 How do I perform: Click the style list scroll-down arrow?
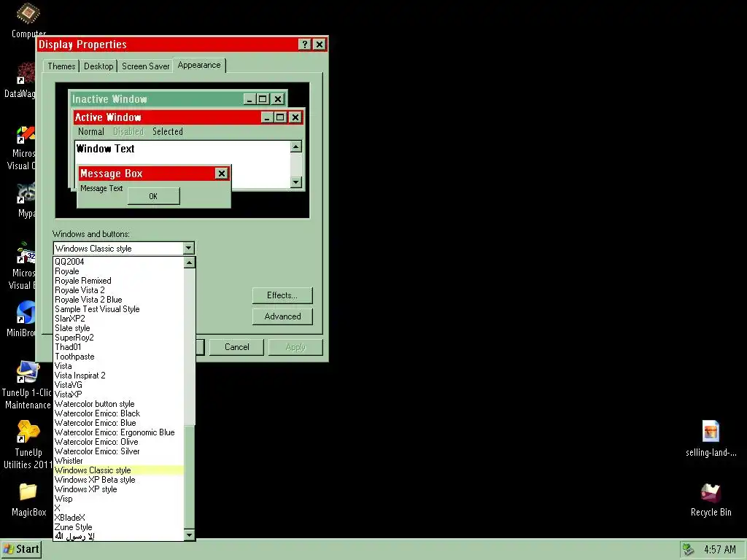click(190, 535)
